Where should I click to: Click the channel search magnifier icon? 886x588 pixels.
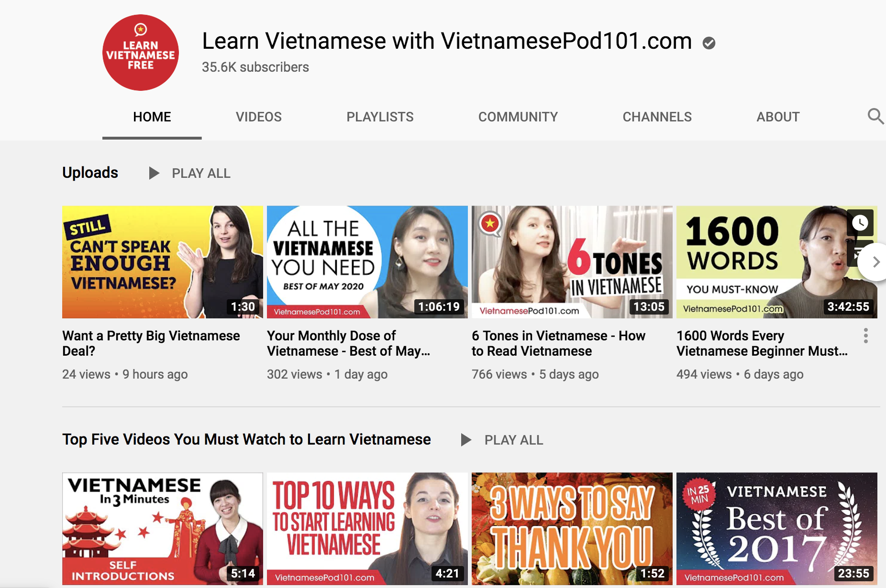click(x=875, y=116)
